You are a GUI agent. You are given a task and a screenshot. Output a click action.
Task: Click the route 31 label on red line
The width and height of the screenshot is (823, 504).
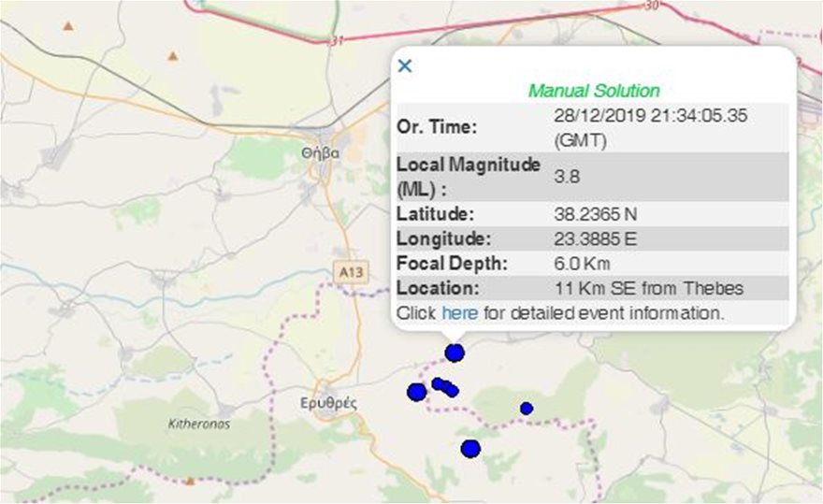[x=337, y=41]
